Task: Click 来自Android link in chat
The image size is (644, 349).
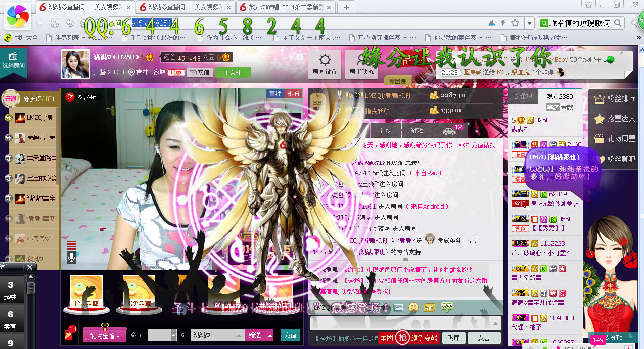Action: point(427,206)
